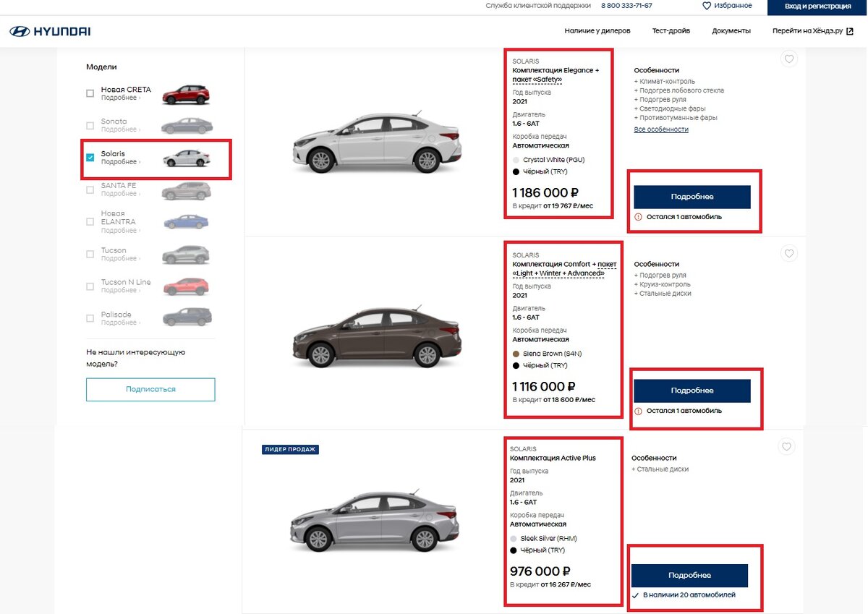The width and height of the screenshot is (868, 614).
Task: Click Подписаться button
Action: click(x=150, y=389)
